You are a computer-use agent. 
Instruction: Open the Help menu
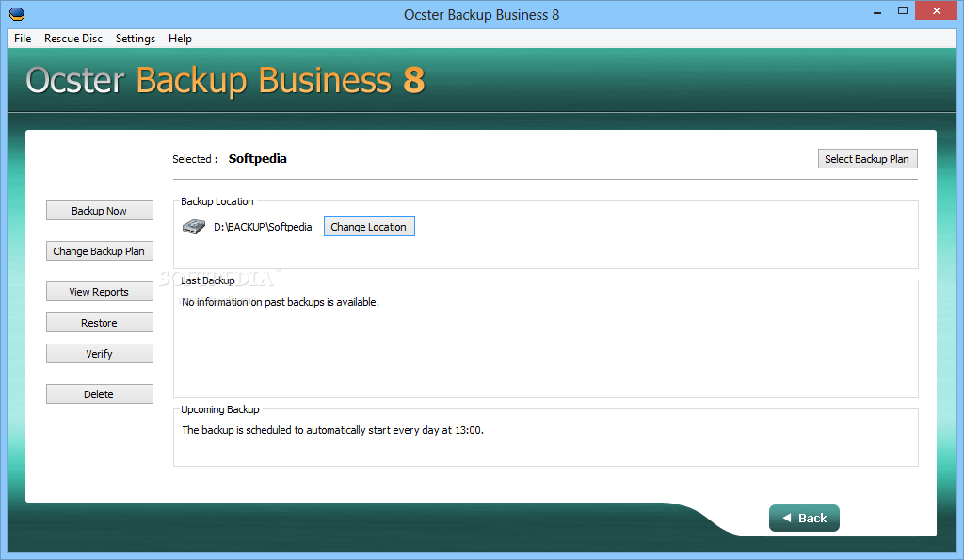click(x=180, y=38)
